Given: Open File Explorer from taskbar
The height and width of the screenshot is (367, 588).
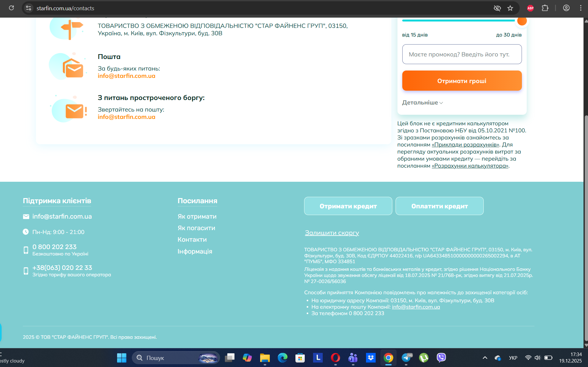Looking at the screenshot, I should click(265, 358).
